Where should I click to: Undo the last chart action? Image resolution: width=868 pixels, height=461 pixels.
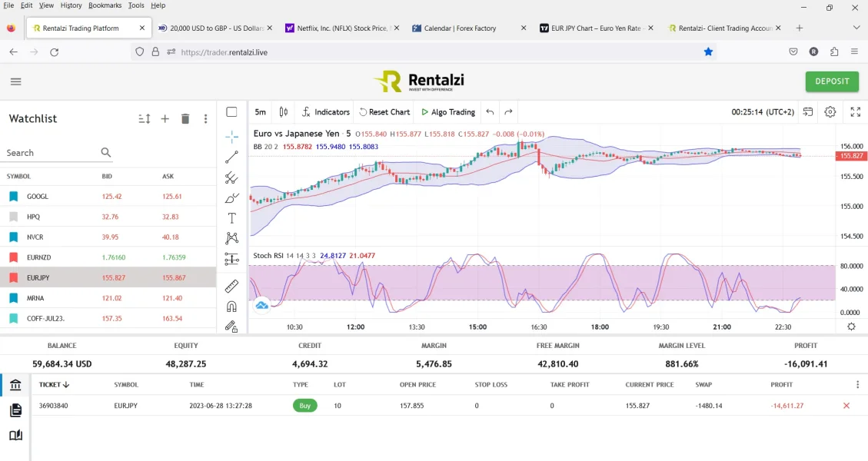click(x=490, y=112)
